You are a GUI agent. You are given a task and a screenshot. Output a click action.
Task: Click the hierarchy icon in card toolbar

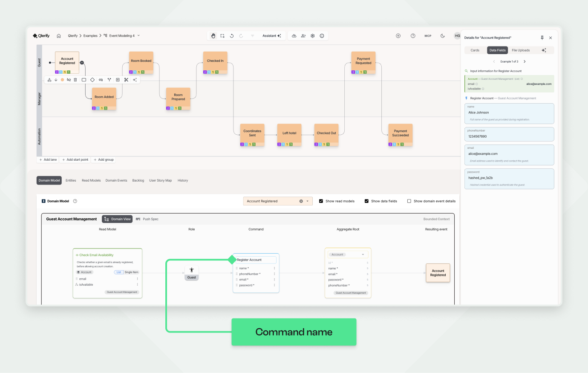click(49, 80)
